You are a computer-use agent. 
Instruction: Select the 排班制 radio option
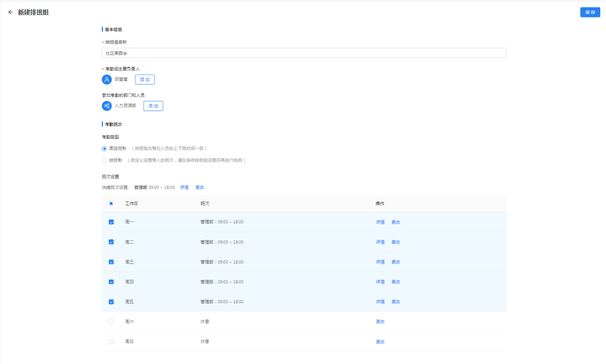104,160
